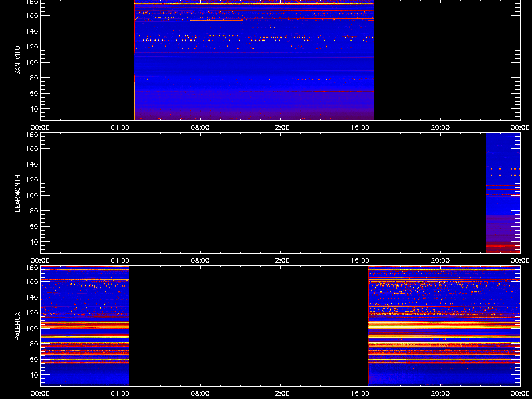This screenshot has height=399, width=532.
Task: Select the 140 tick label on San Vito axis
Action: 33,31
